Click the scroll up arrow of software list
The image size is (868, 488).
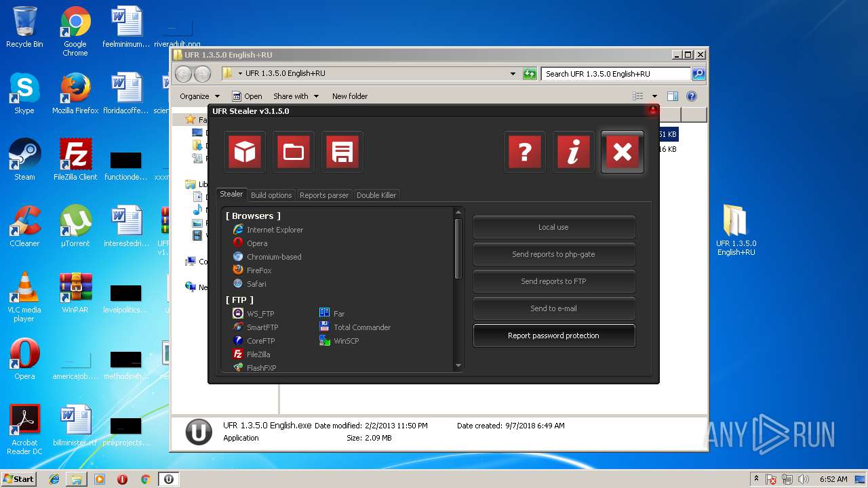point(458,213)
